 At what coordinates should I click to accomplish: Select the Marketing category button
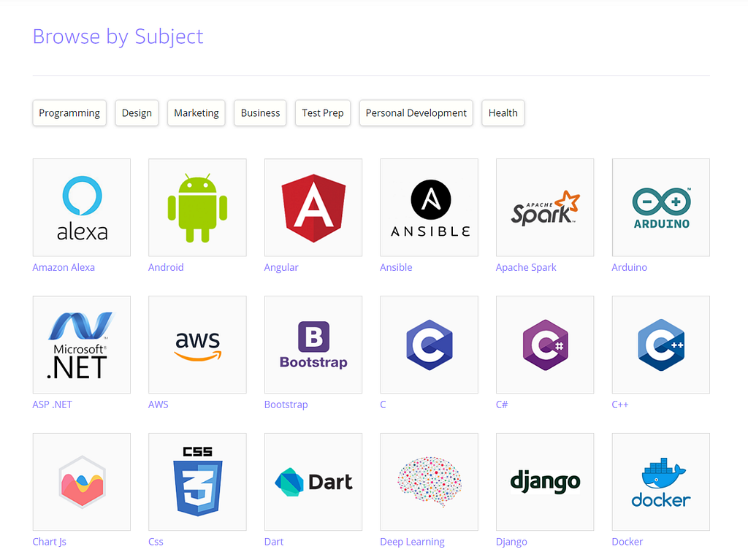196,113
